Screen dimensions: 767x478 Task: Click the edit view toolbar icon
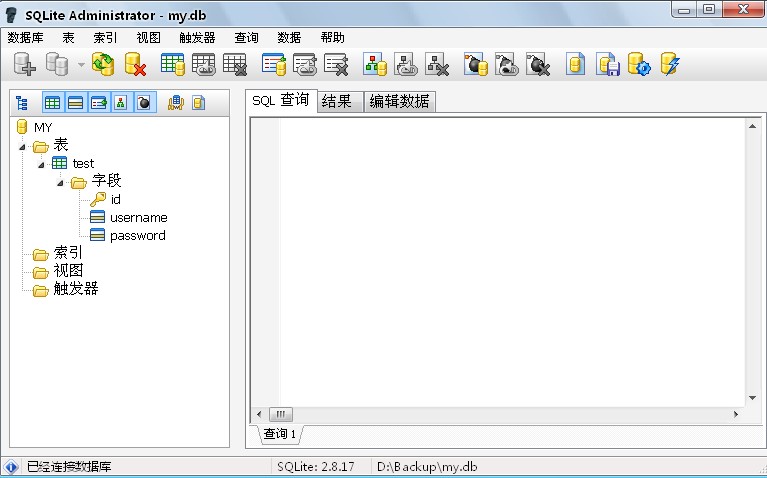click(406, 64)
